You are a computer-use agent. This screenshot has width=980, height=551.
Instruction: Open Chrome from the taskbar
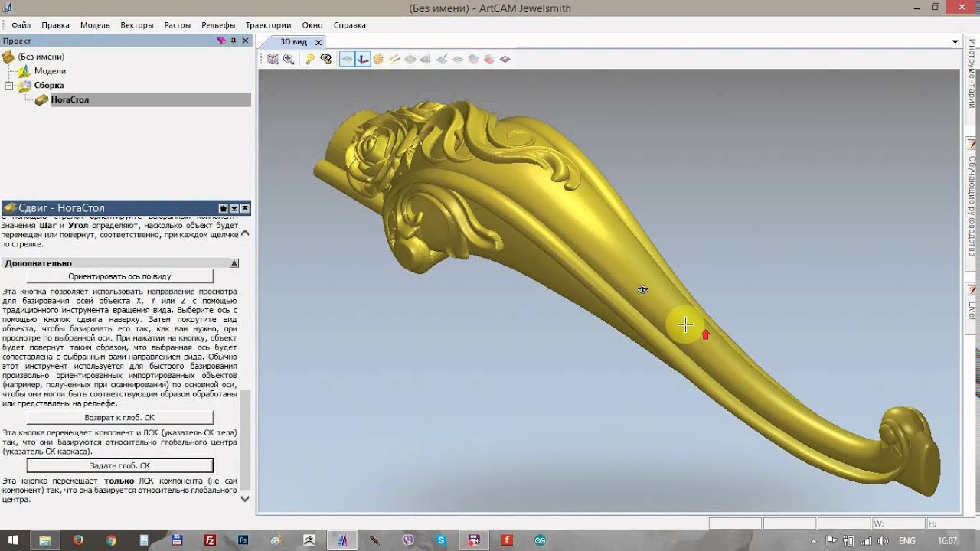(111, 540)
